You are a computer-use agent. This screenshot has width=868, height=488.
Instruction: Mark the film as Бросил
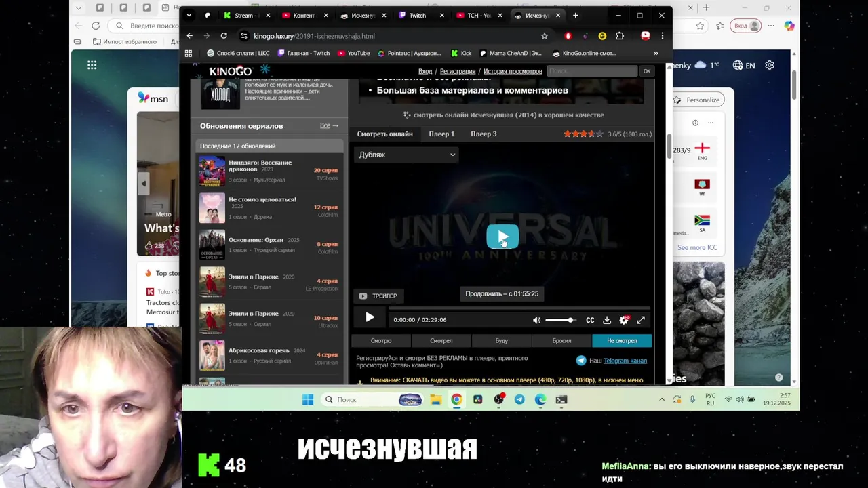click(561, 340)
